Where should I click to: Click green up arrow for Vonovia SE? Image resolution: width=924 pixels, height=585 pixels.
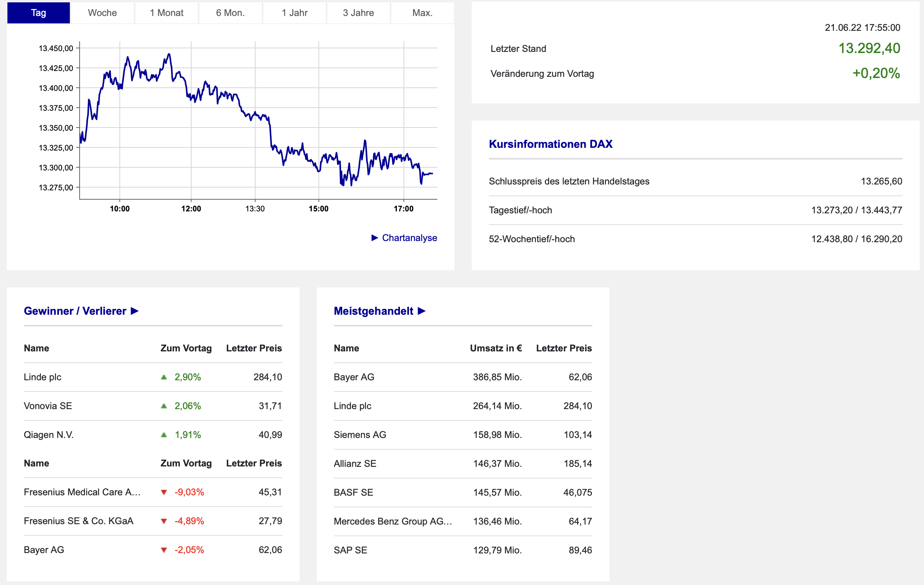coord(164,406)
